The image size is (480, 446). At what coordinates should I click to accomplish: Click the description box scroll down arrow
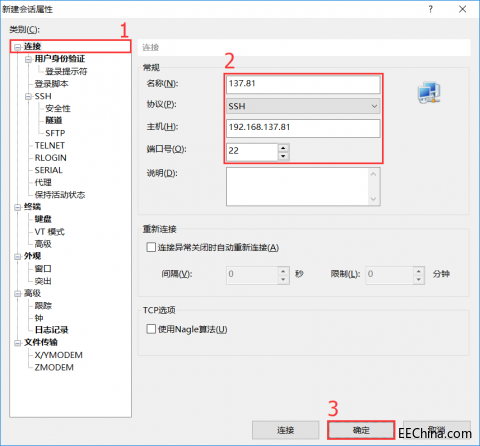click(373, 199)
